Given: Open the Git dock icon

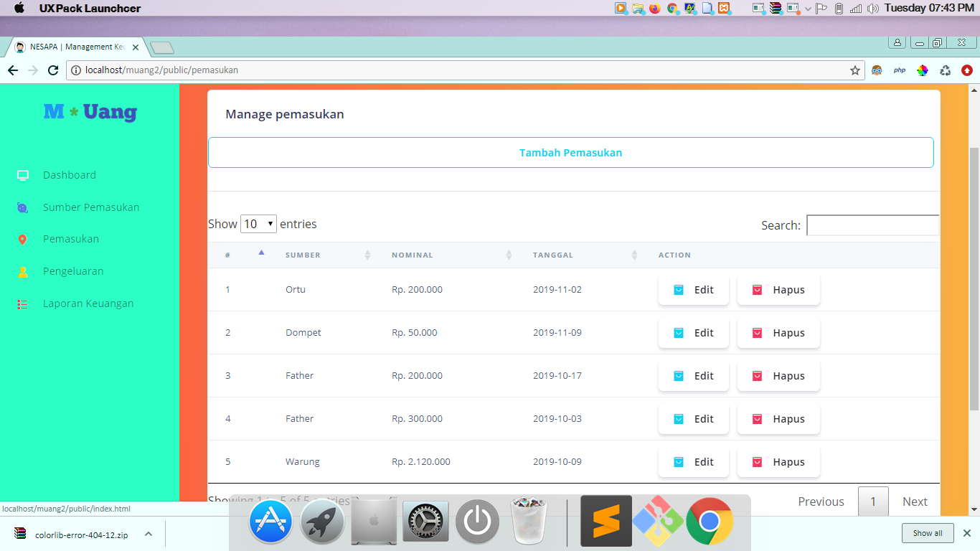Looking at the screenshot, I should [659, 522].
